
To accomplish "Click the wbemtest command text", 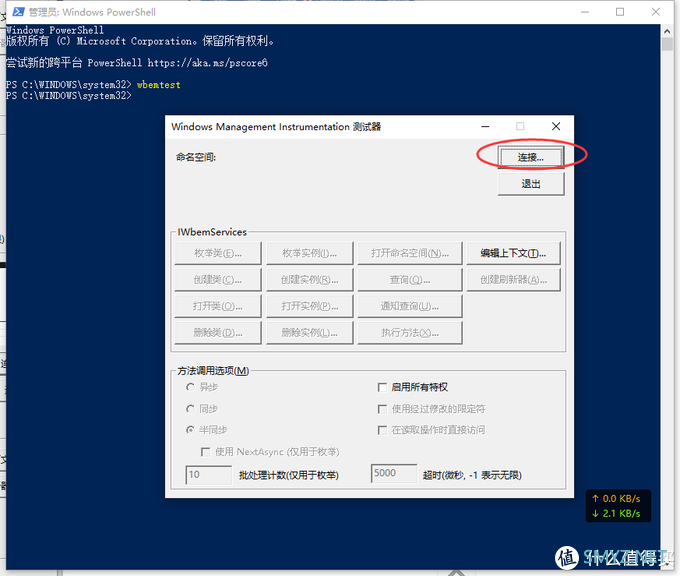I will tap(159, 85).
